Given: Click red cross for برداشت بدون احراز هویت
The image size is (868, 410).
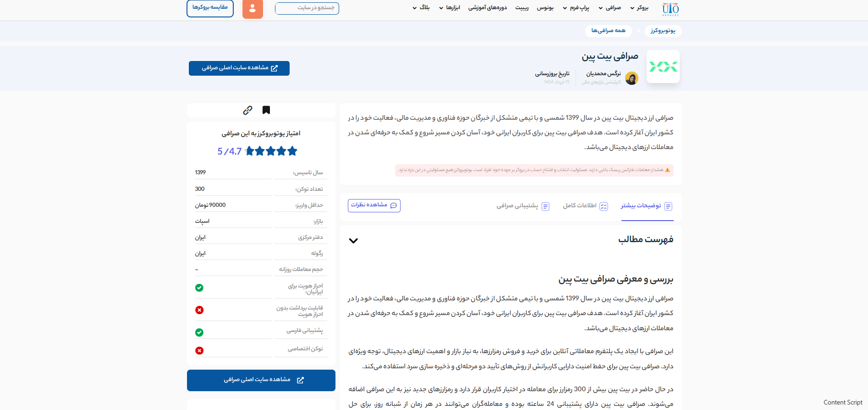Looking at the screenshot, I should tap(199, 310).
